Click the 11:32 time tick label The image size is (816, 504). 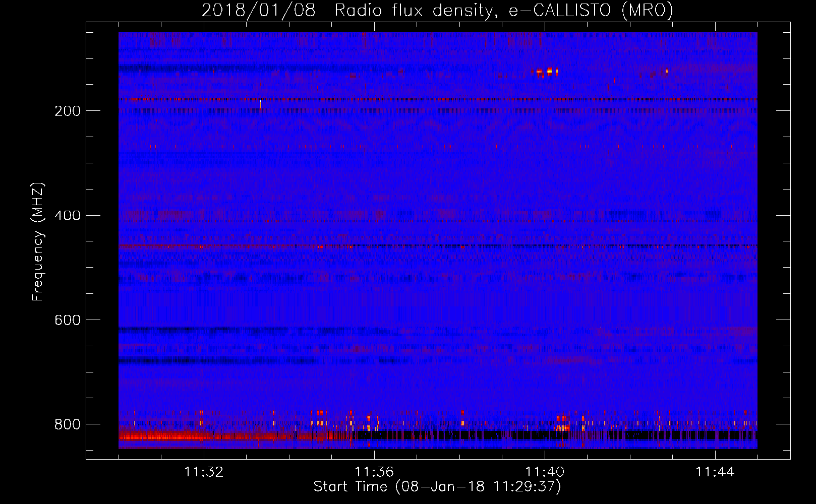coord(204,472)
